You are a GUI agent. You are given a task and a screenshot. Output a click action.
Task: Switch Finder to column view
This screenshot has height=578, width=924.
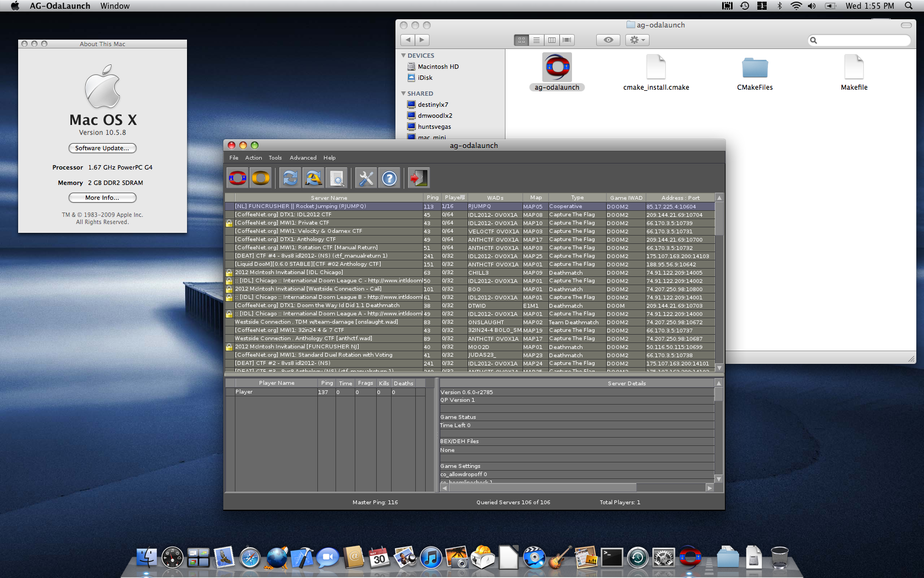[x=552, y=40]
